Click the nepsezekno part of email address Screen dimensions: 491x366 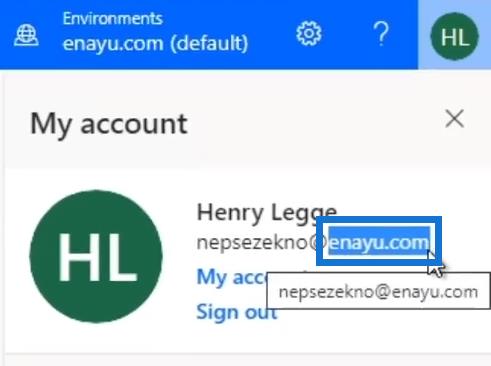pyautogui.click(x=252, y=242)
